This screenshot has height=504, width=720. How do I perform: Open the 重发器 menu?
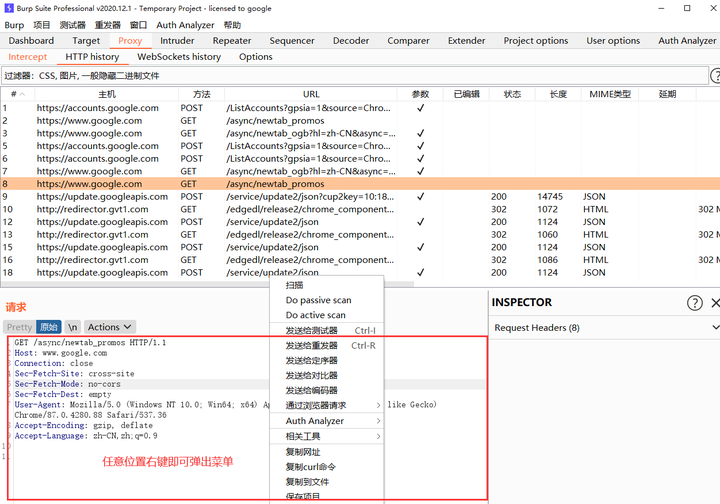[x=107, y=25]
